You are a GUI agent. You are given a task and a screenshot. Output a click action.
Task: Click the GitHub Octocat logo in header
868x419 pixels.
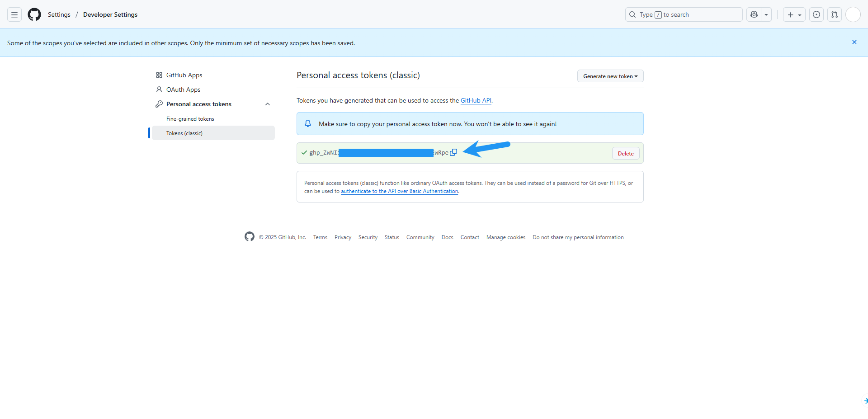34,14
